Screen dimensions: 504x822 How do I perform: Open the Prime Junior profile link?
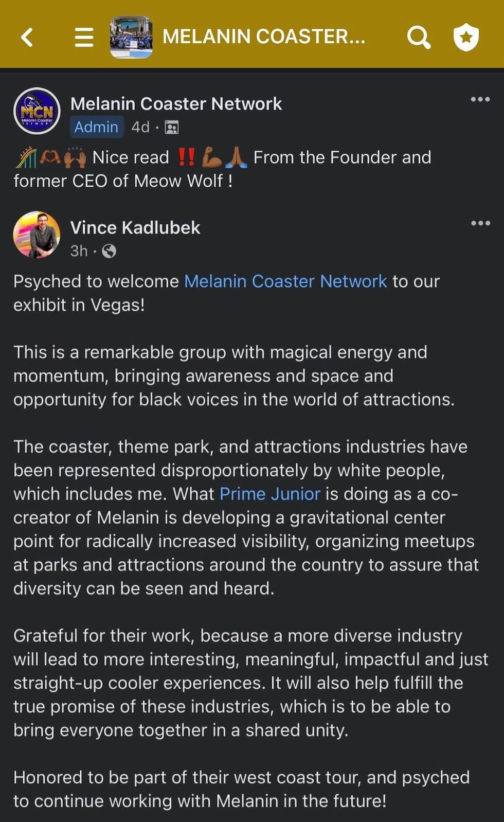(x=269, y=494)
